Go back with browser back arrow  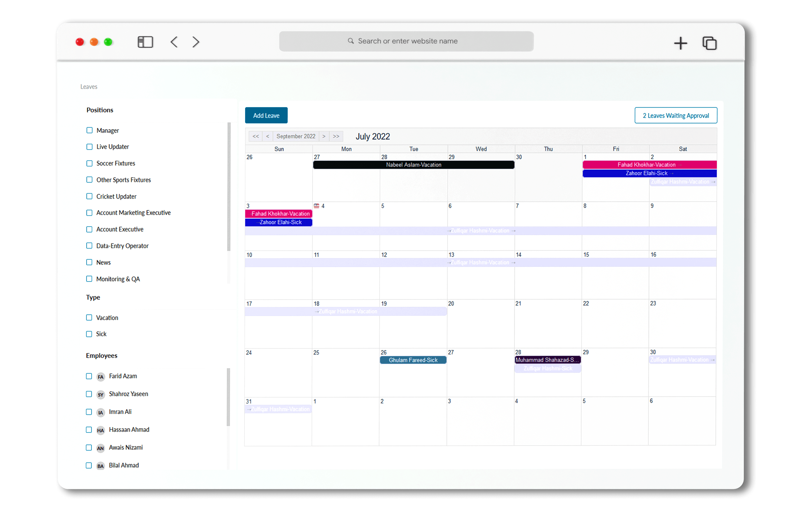coord(174,42)
